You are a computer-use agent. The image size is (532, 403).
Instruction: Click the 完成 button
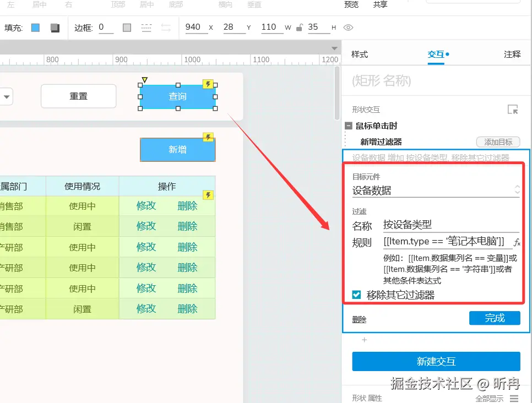[x=495, y=318]
